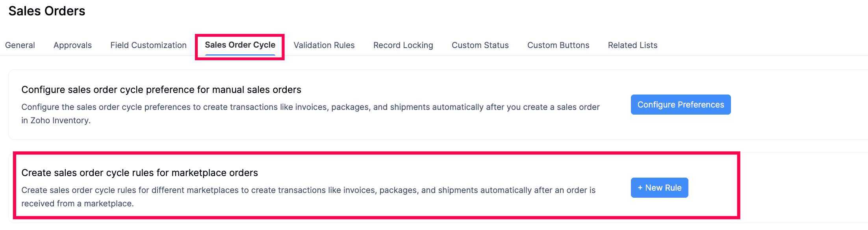The height and width of the screenshot is (230, 868).
Task: Switch to the Sales Order Cycle tab
Action: click(x=240, y=45)
